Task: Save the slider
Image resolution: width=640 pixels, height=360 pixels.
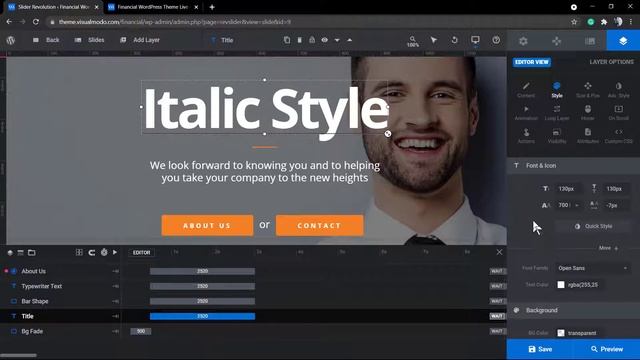Action: (x=540, y=349)
